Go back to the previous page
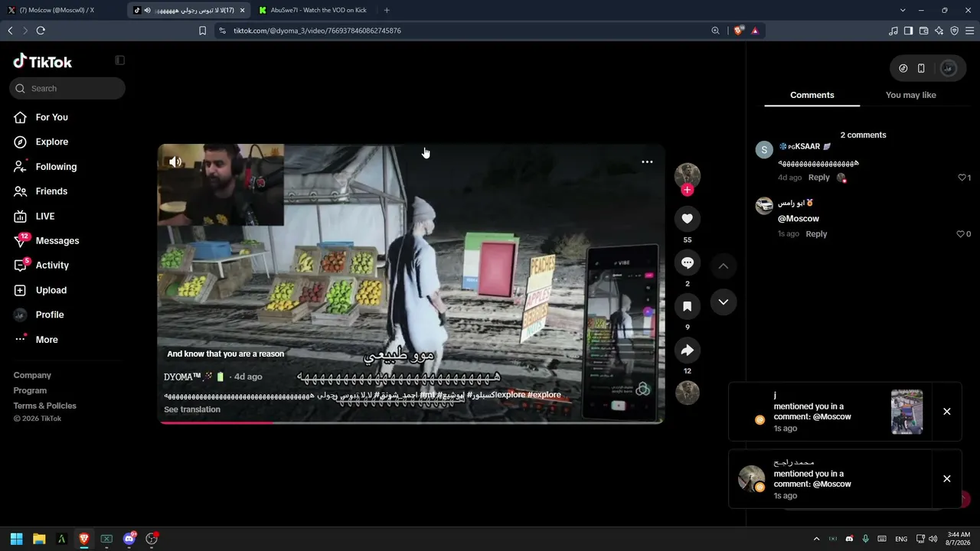 click(x=10, y=31)
